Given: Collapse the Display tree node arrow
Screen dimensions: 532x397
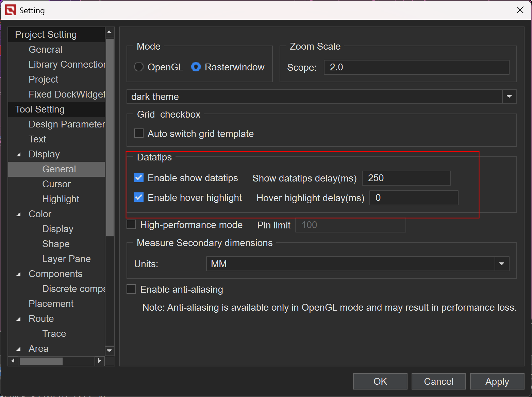Looking at the screenshot, I should point(19,155).
